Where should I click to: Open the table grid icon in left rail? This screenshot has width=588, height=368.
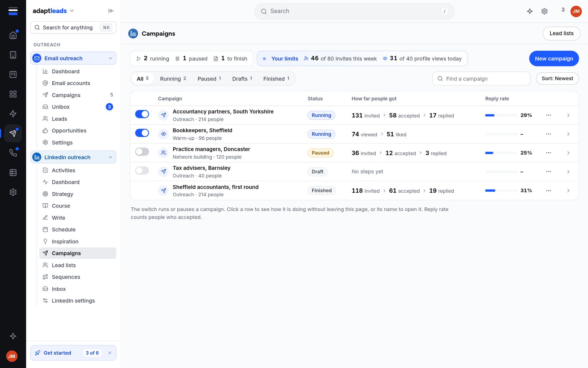point(13,172)
